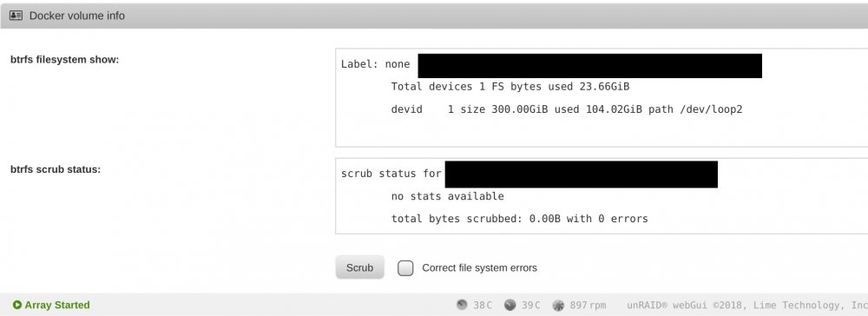Click the scrub status for text
The width and height of the screenshot is (868, 316).
pyautogui.click(x=391, y=174)
